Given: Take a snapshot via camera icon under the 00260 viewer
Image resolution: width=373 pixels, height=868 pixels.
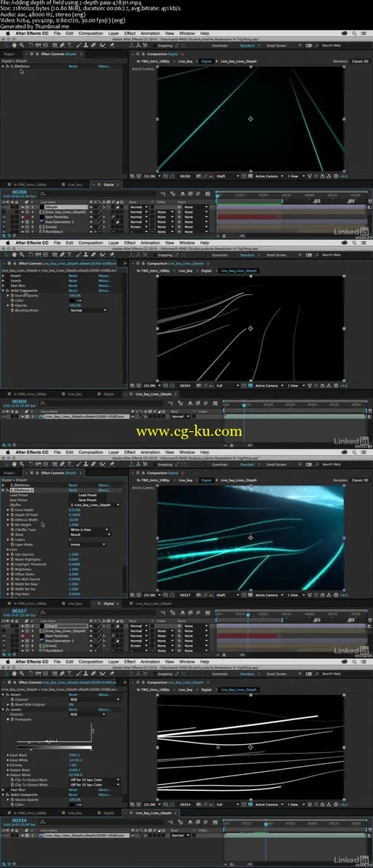Looking at the screenshot, I should 198,176.
